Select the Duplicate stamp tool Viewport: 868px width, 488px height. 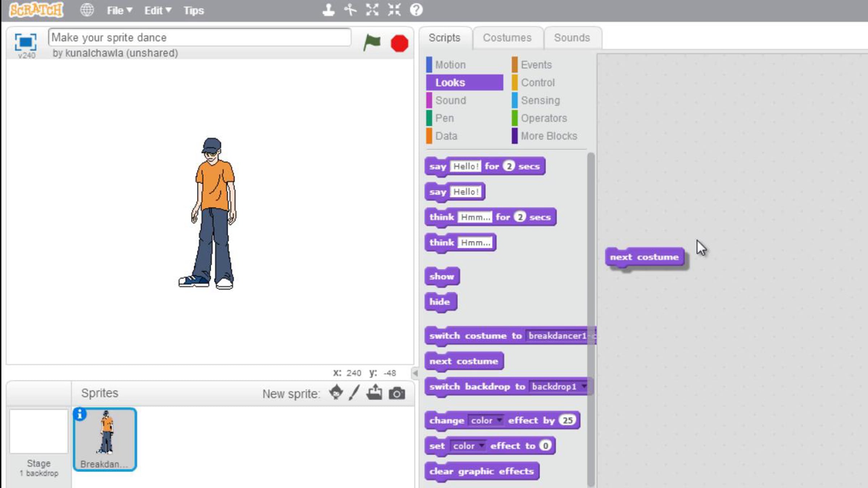[328, 10]
